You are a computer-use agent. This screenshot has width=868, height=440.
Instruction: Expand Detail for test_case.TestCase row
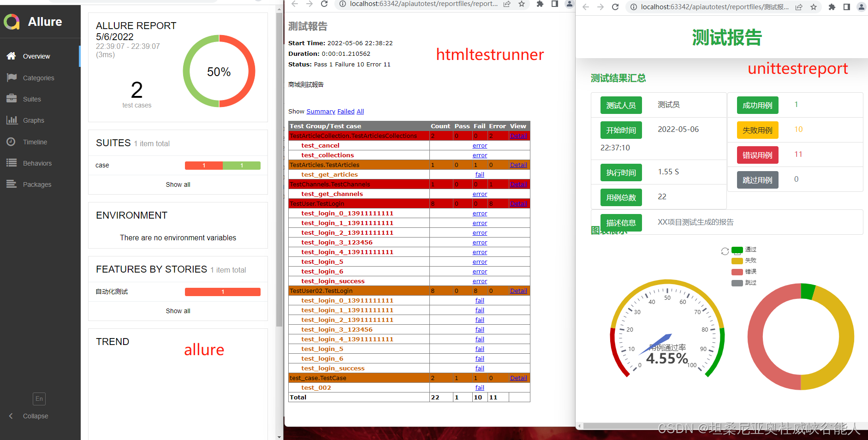point(518,378)
